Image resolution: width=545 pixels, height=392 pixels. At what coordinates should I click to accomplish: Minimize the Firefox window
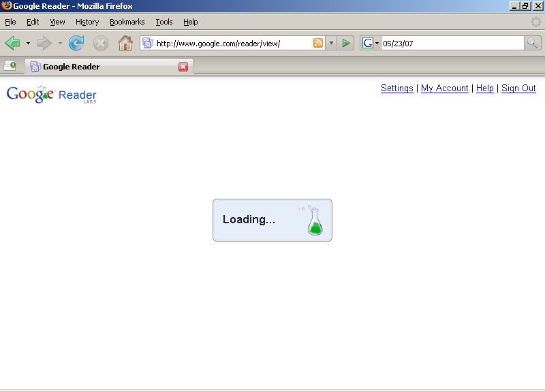pyautogui.click(x=514, y=6)
